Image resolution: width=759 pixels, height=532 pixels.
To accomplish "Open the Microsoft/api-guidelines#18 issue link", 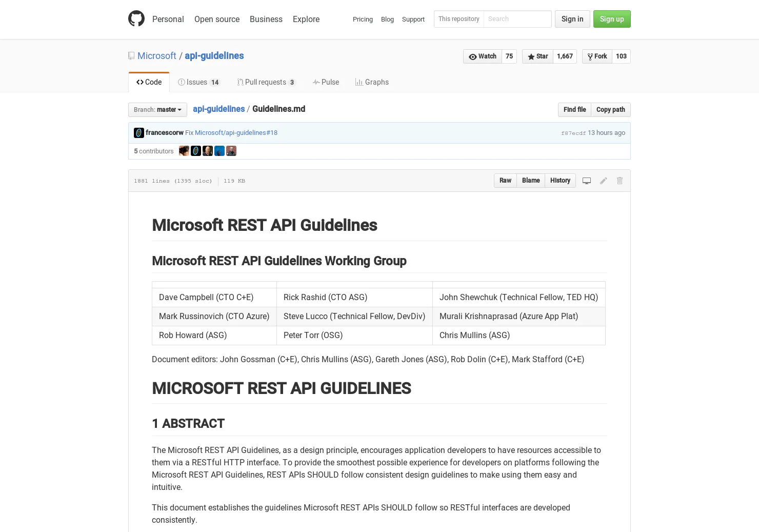I will click(236, 132).
